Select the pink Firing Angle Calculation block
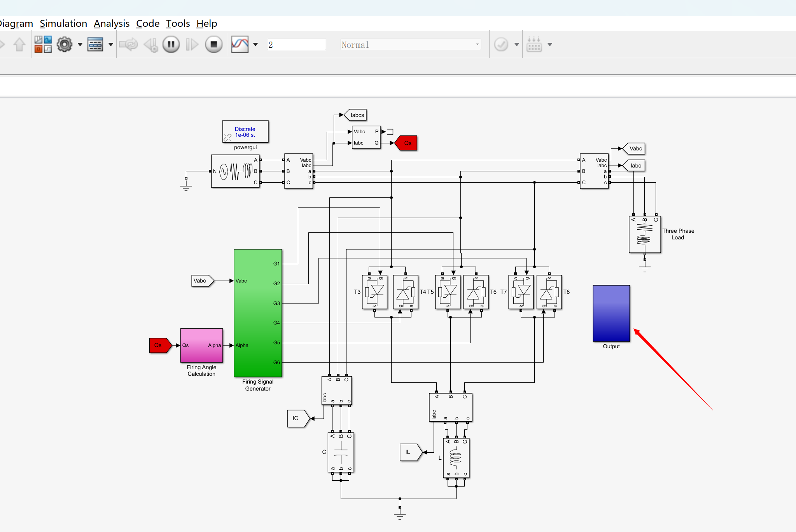 [x=201, y=345]
